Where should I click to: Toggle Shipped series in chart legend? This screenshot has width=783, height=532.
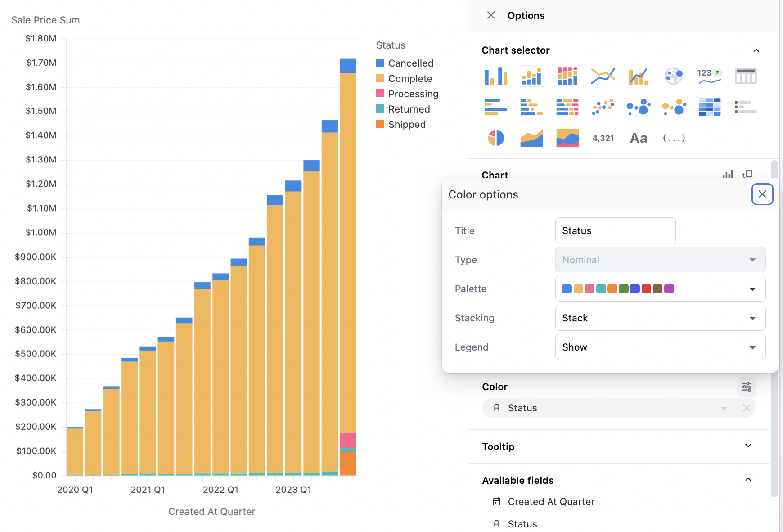(x=406, y=124)
